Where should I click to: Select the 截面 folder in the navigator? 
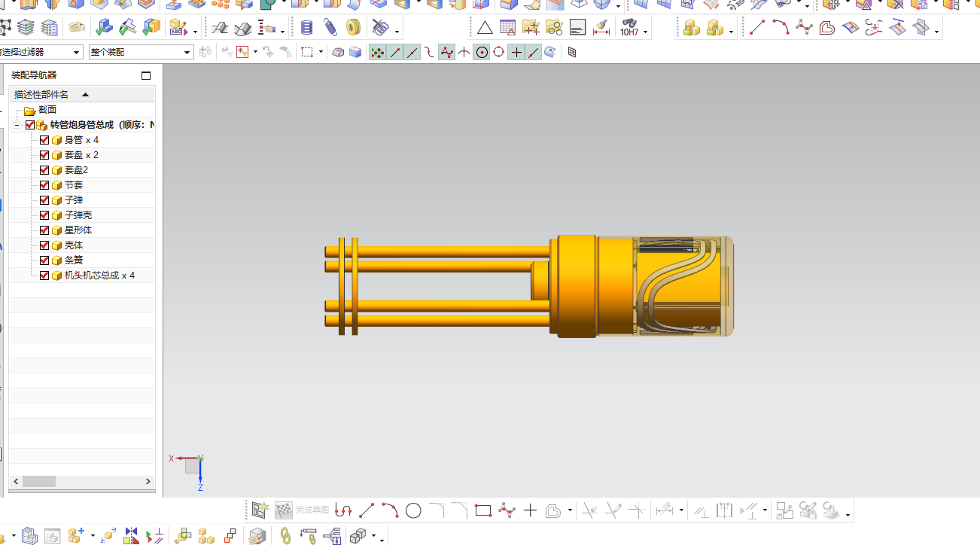47,110
